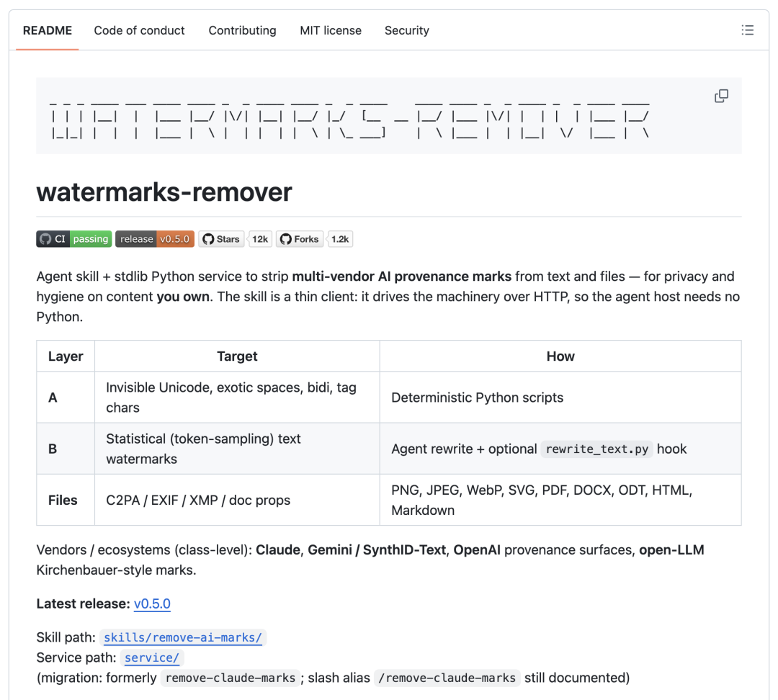This screenshot has height=700, width=778.
Task: Click the Target column header
Action: pos(237,356)
